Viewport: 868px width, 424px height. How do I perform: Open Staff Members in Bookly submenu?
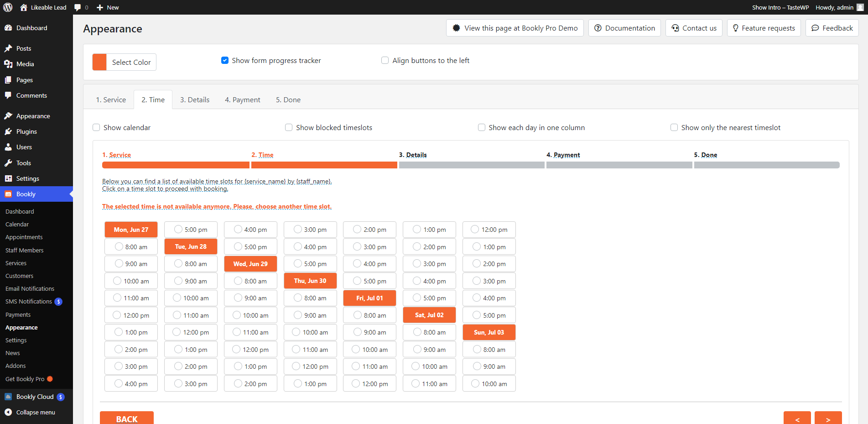[x=25, y=250]
